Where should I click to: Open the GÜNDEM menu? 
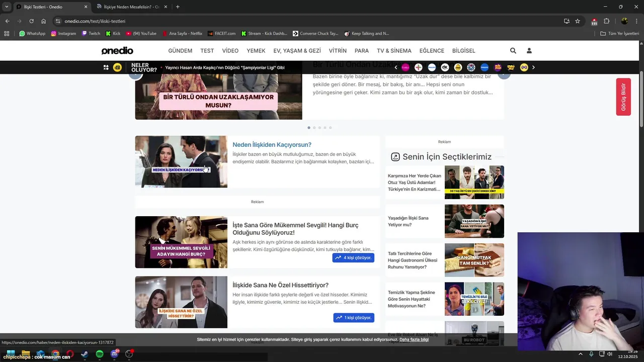pyautogui.click(x=180, y=51)
